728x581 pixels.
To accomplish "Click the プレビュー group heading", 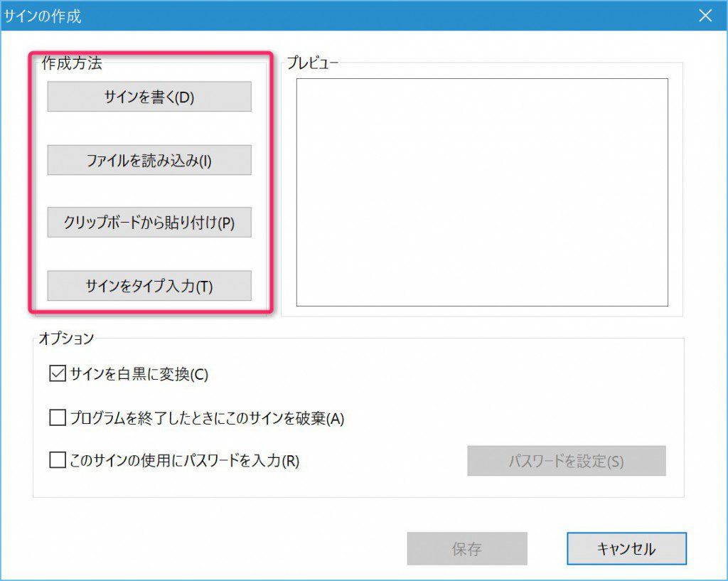I will click(313, 63).
